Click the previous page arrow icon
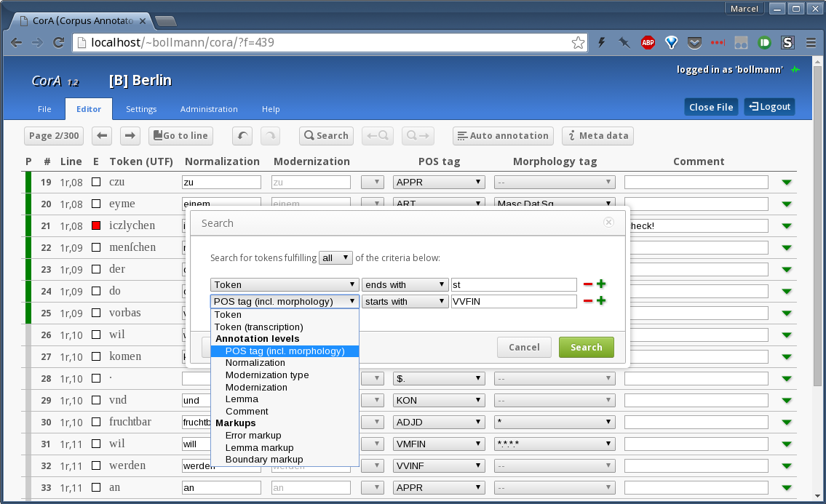The height and width of the screenshot is (504, 826). tap(103, 135)
